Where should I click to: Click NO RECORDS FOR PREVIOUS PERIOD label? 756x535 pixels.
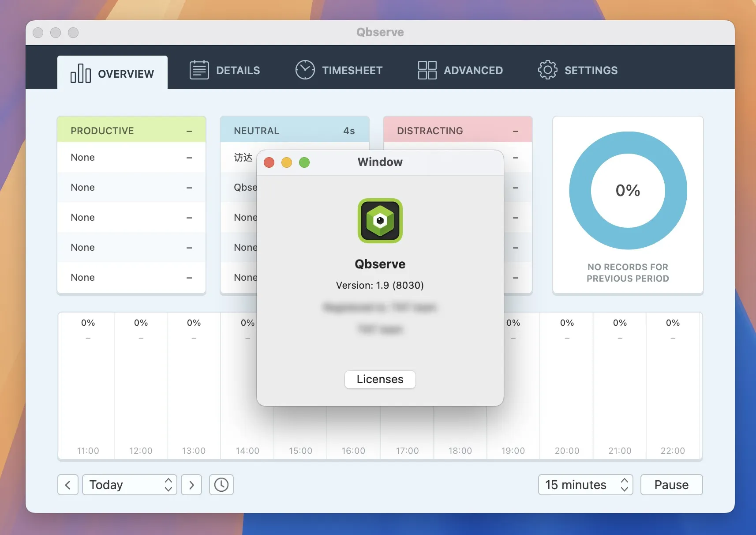click(628, 273)
